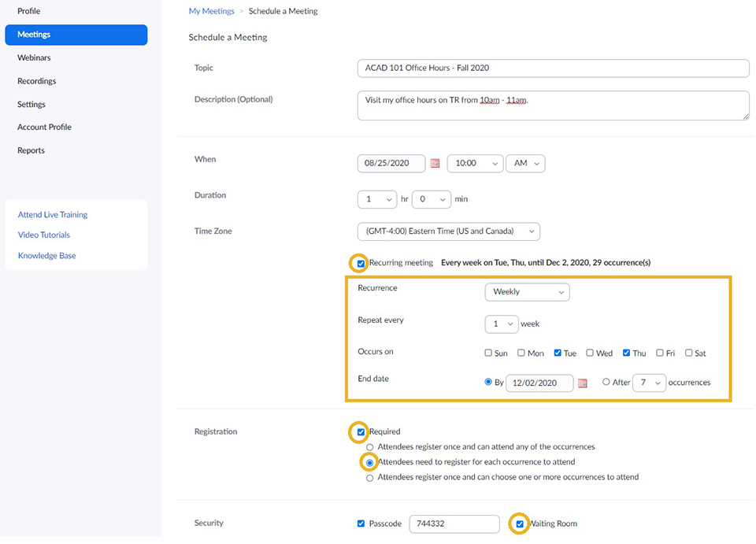Screen dimensions: 756x544
Task: Open the occurrences count dropdown
Action: [649, 383]
